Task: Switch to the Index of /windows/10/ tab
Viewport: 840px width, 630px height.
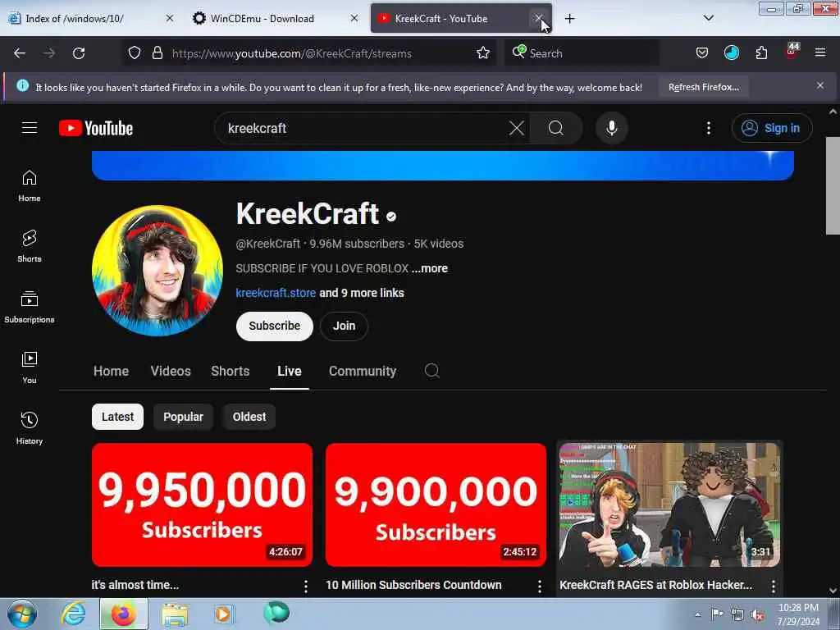Action: 92,19
